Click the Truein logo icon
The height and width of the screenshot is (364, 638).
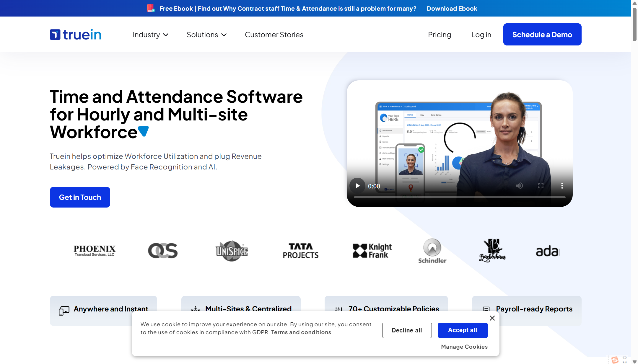coord(55,35)
